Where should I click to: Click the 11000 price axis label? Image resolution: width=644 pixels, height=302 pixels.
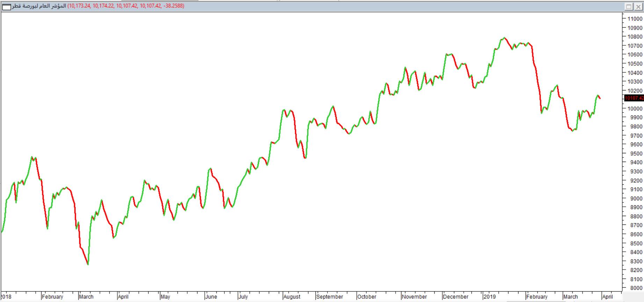point(635,19)
